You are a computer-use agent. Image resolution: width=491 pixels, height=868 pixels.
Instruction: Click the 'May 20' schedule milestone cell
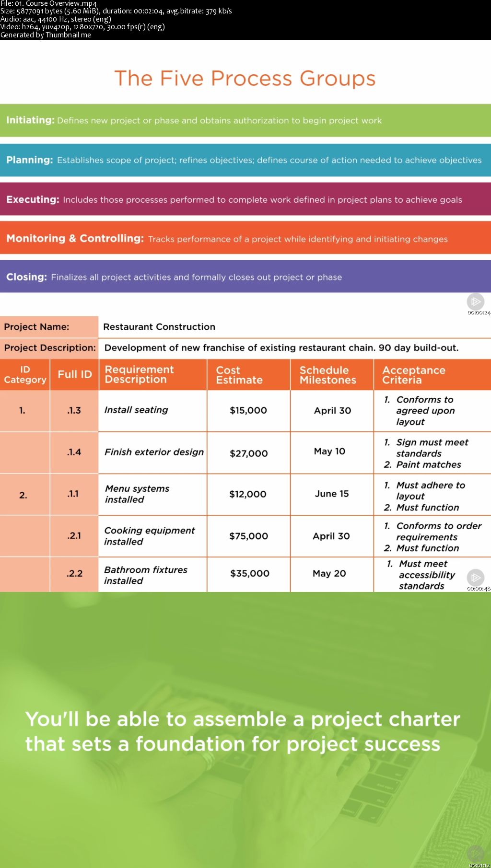tap(332, 574)
